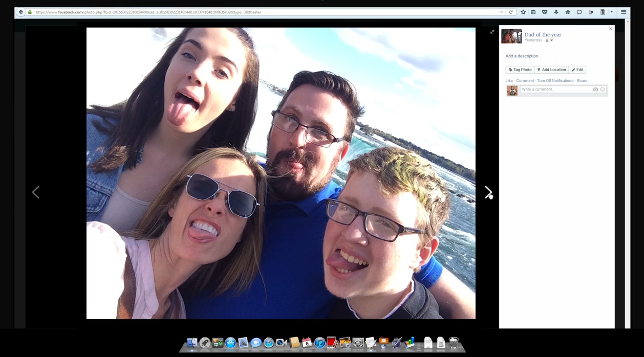Go to the previous photo
The height and width of the screenshot is (357, 644).
pos(36,192)
